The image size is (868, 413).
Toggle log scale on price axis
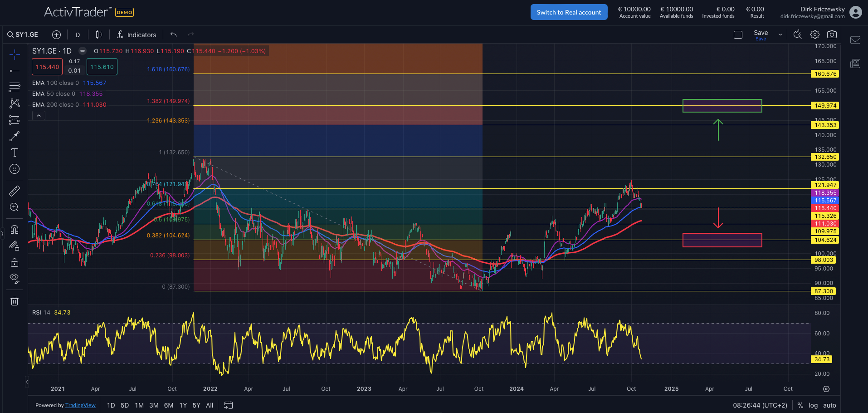[x=813, y=405]
